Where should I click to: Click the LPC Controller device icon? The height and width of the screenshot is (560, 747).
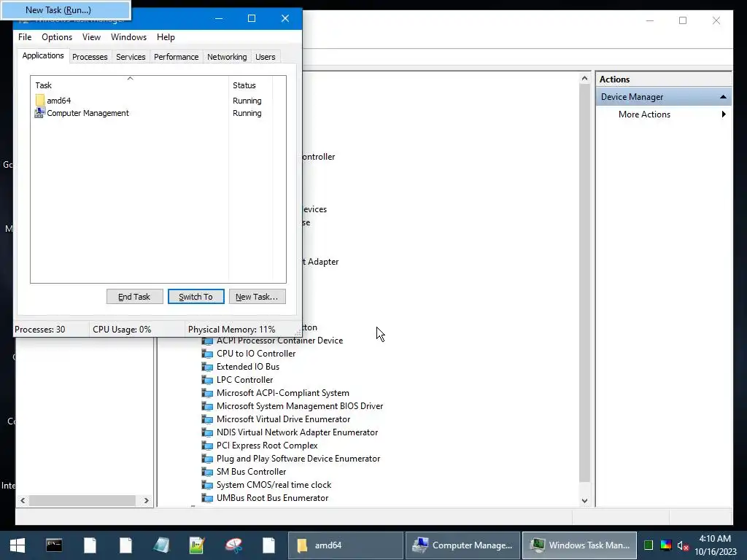coord(207,380)
